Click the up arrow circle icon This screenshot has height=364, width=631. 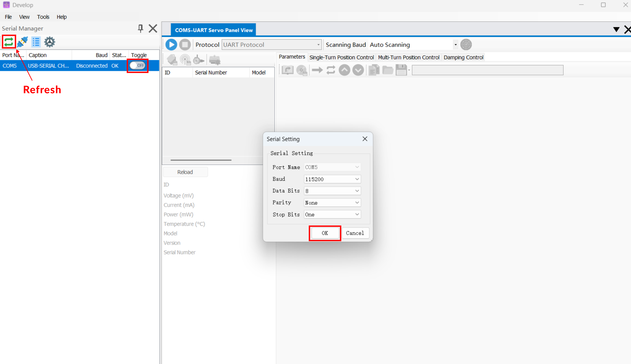[x=344, y=70]
